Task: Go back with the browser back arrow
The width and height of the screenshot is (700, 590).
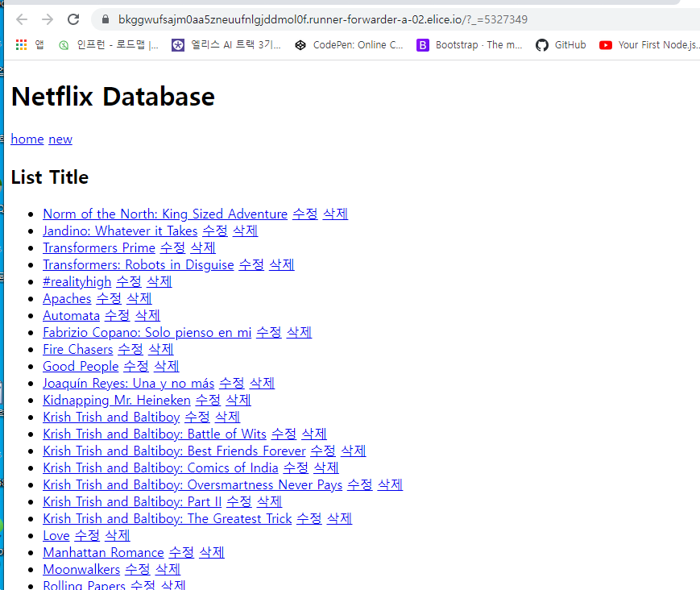Action: pos(22,19)
